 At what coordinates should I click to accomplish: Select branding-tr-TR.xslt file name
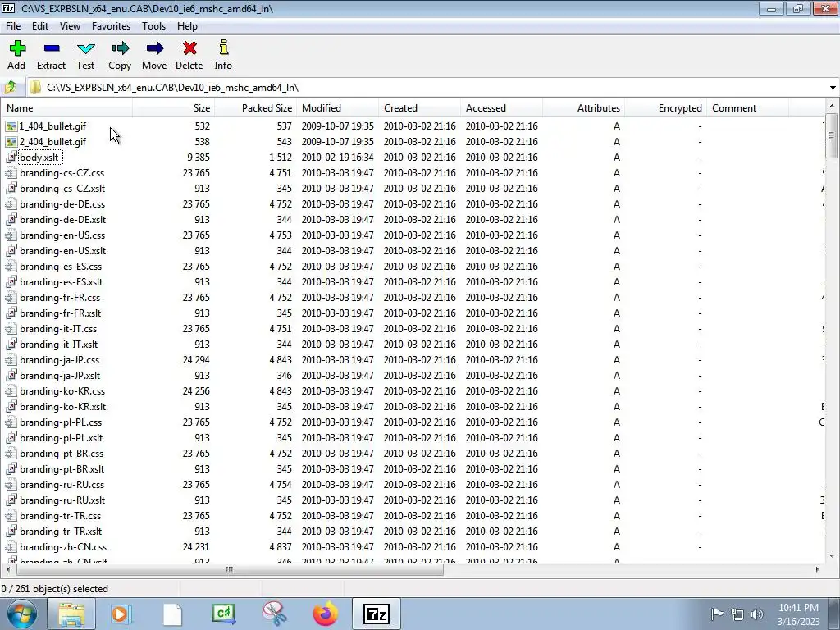coord(61,532)
